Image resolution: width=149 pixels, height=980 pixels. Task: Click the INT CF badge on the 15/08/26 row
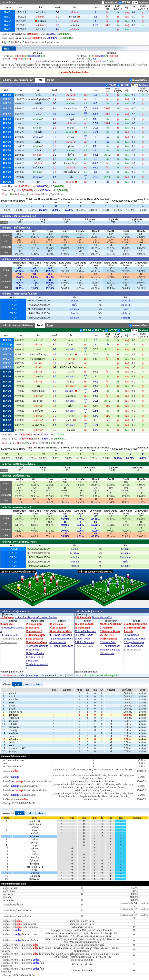[7, 99]
